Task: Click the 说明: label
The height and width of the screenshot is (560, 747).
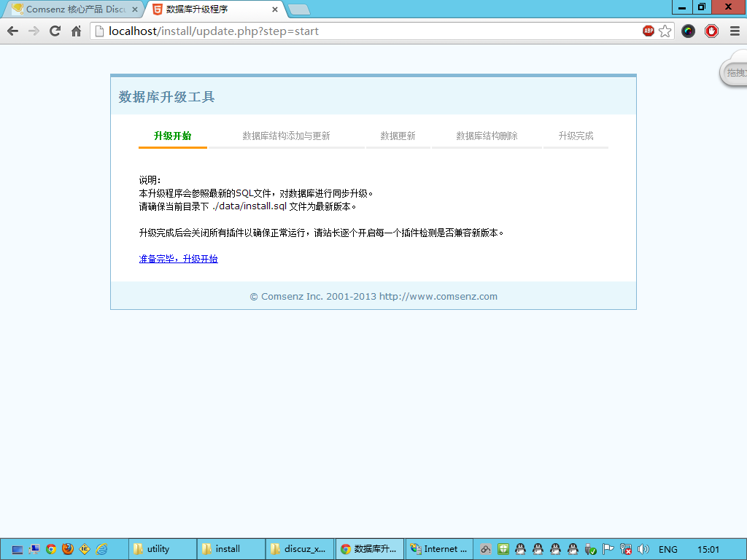Action: [x=150, y=180]
